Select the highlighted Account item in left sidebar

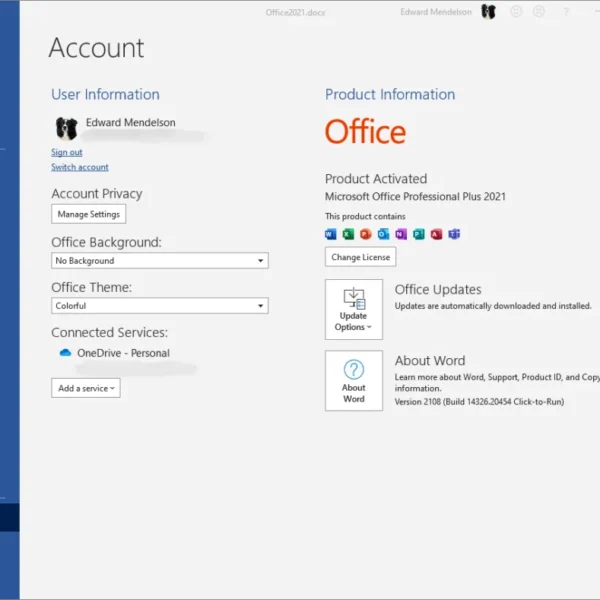[x=10, y=517]
